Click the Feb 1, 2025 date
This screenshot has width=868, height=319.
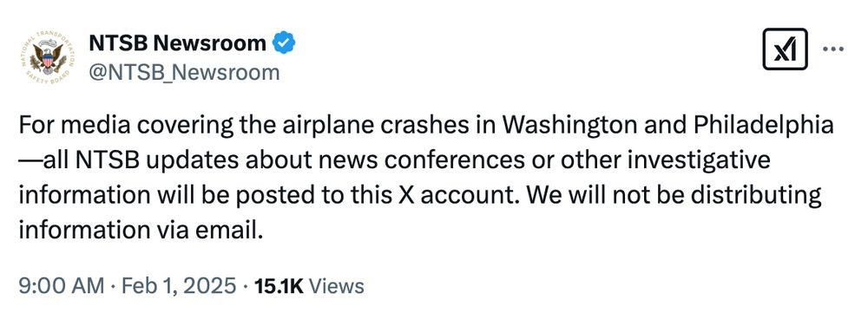180,286
